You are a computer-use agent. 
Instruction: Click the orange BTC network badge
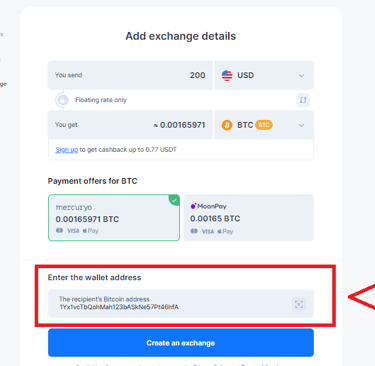pyautogui.click(x=264, y=125)
